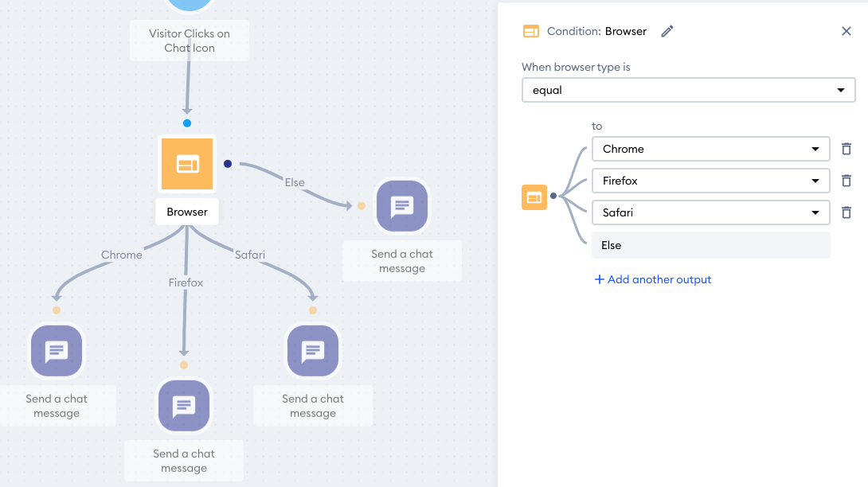Image resolution: width=868 pixels, height=487 pixels.
Task: Click the Browser node label
Action: [x=187, y=212]
